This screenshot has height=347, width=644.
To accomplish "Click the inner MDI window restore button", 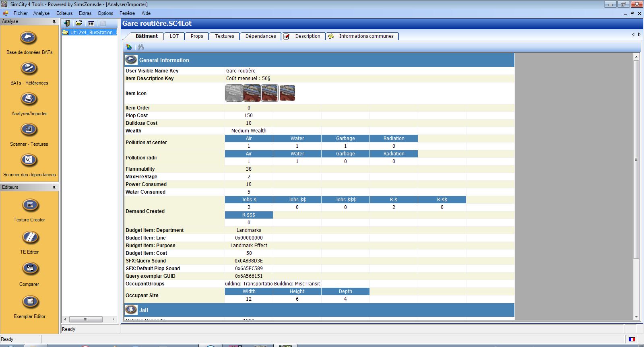I will (632, 14).
